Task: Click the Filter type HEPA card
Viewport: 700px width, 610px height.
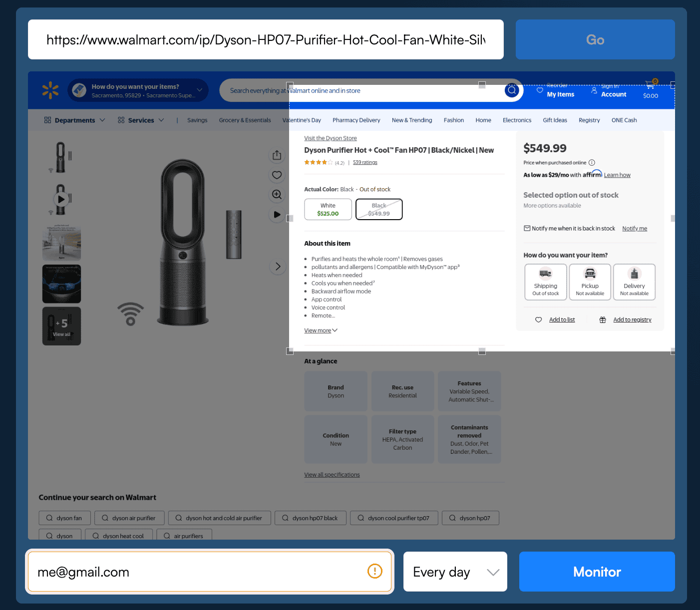Action: (402, 439)
